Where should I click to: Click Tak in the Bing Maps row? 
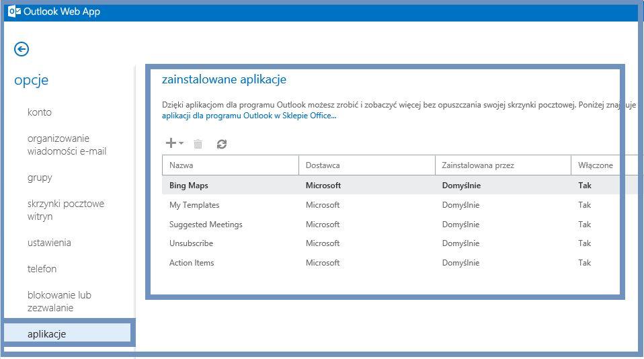(x=585, y=186)
